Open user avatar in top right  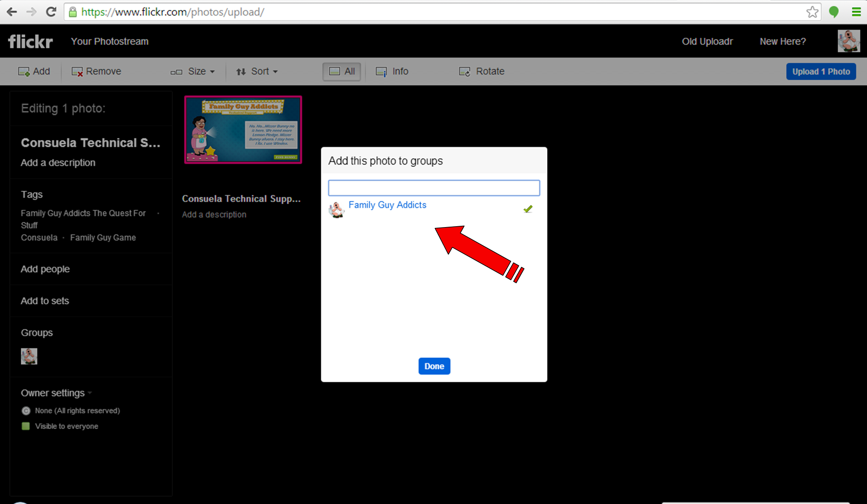[848, 41]
